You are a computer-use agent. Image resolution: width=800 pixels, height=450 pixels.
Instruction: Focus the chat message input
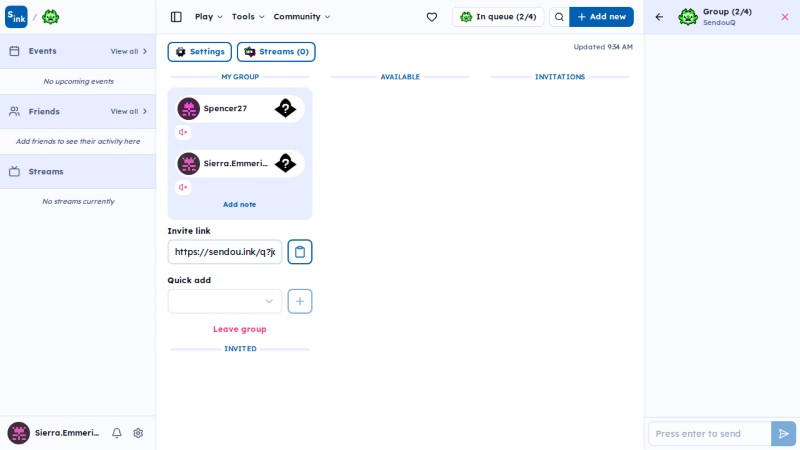709,434
